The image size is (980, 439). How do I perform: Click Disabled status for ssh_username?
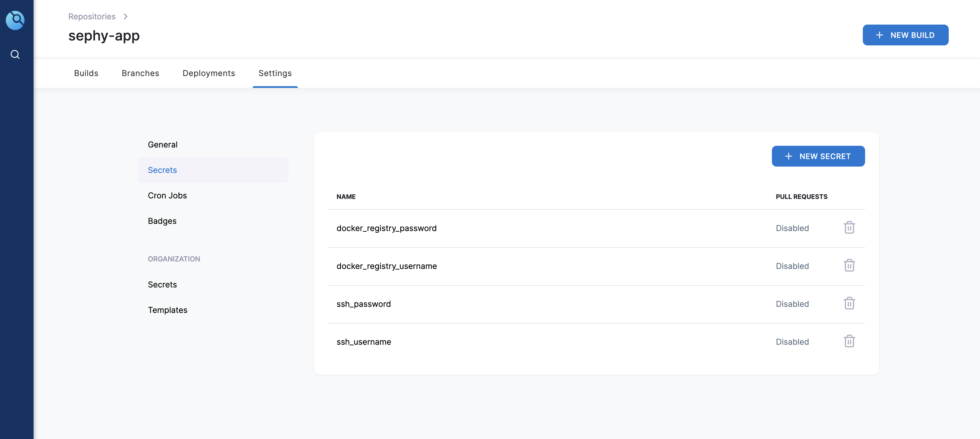click(792, 342)
